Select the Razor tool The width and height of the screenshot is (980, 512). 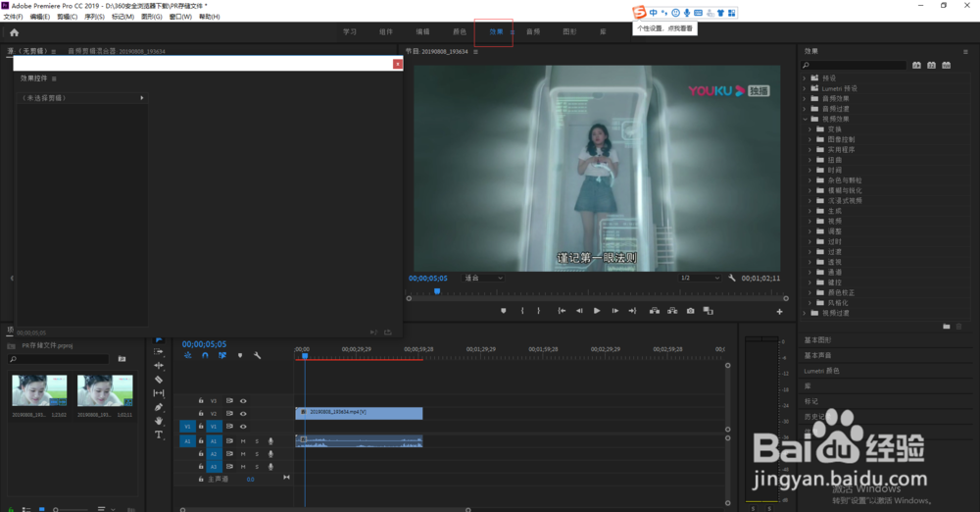tap(159, 380)
